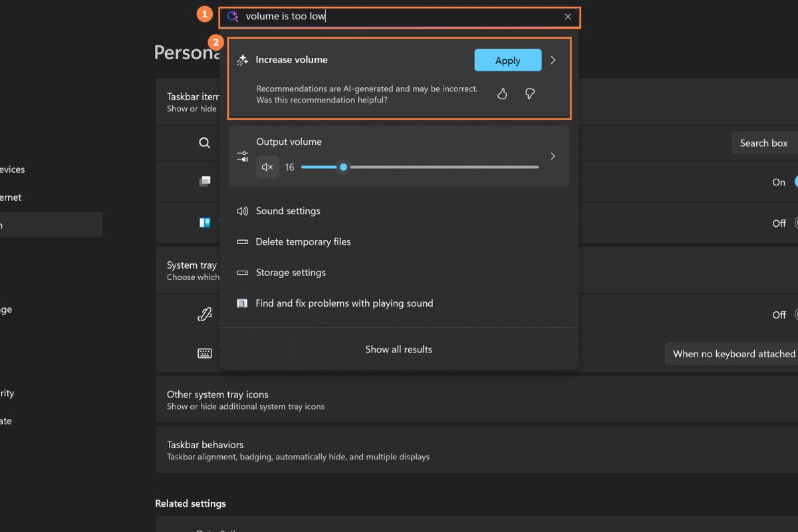Expand the Taskbar behaviors section
798x532 pixels.
(477, 450)
